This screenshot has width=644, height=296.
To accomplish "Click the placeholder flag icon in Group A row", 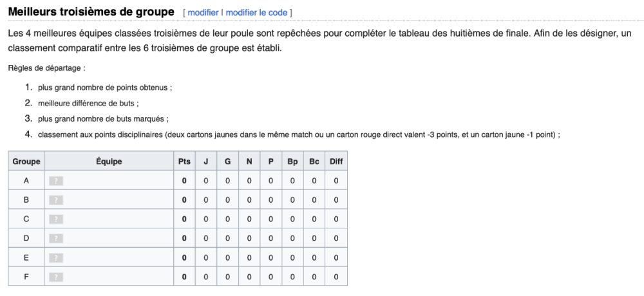I will tap(56, 181).
